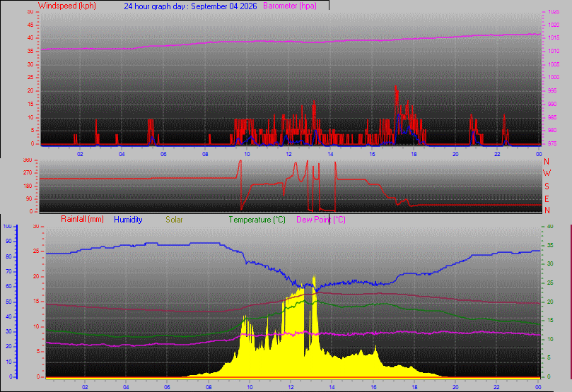Select the 15 tick on red rainfall axis
Screen dimensions: 572x392
click(x=36, y=302)
